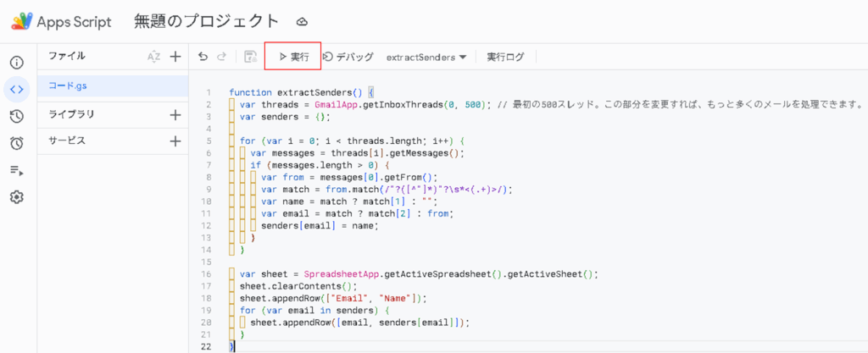Open the Overview info icon in sidebar

point(17,62)
